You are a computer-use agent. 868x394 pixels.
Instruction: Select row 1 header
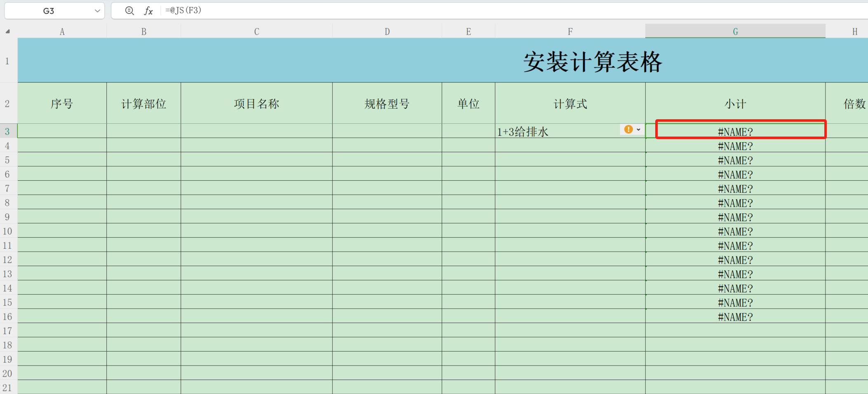[8, 61]
